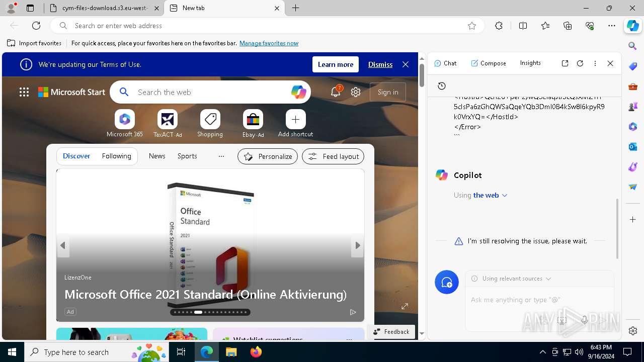Open the News feed category
This screenshot has width=644, height=362.
point(157,156)
